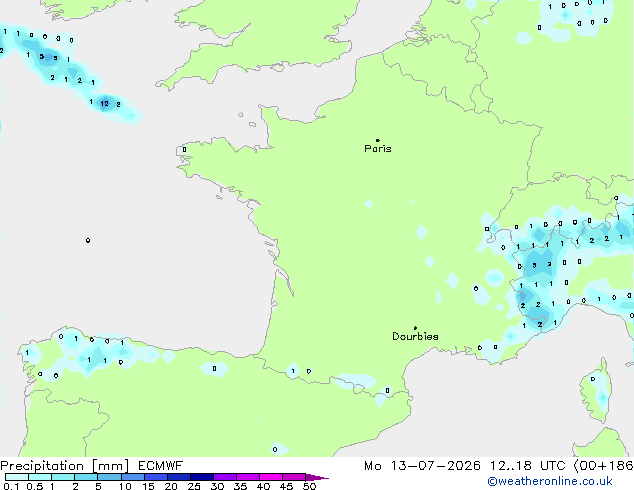
Task: Select the black dot marking Paris
Action: click(378, 140)
